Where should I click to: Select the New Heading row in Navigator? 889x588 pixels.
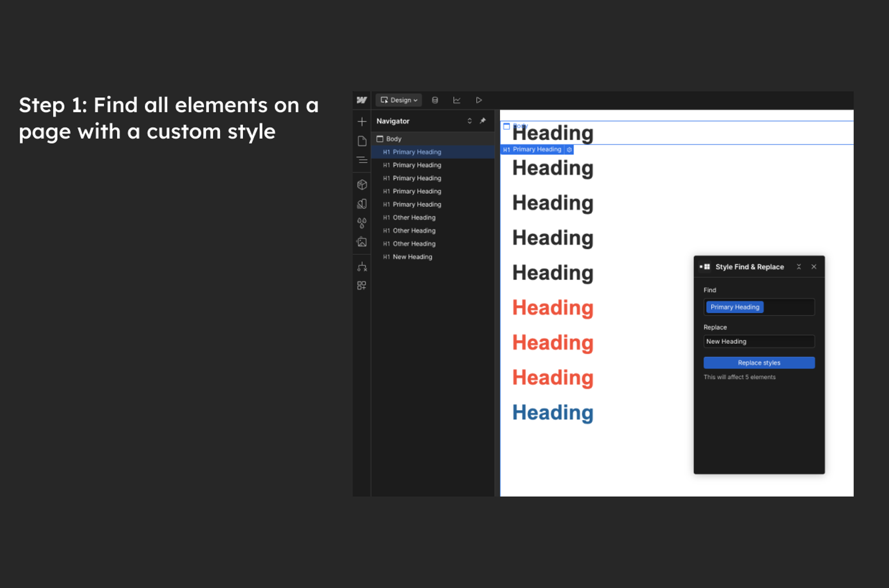(433, 257)
